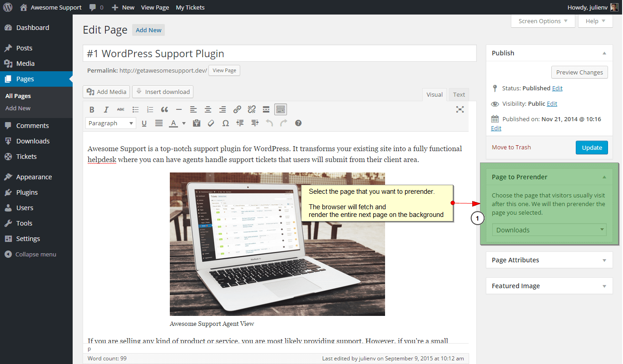
Task: Open Downloads in the sidebar
Action: click(36, 141)
